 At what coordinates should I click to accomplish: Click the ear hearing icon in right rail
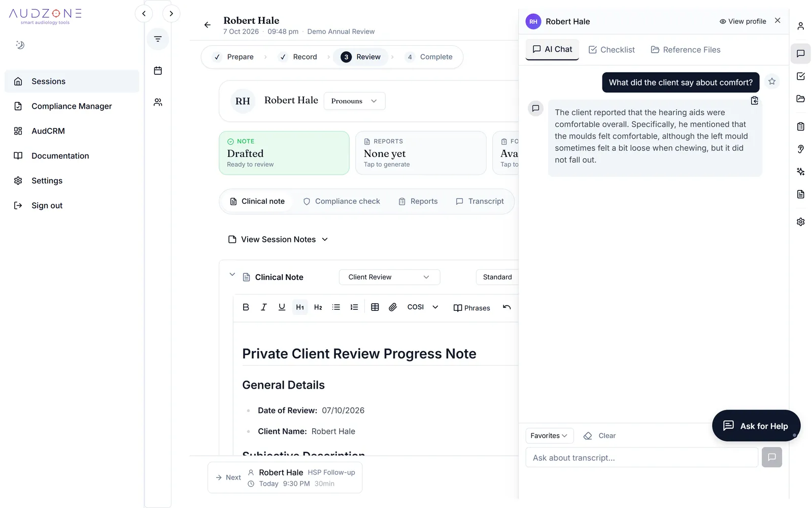click(800, 149)
